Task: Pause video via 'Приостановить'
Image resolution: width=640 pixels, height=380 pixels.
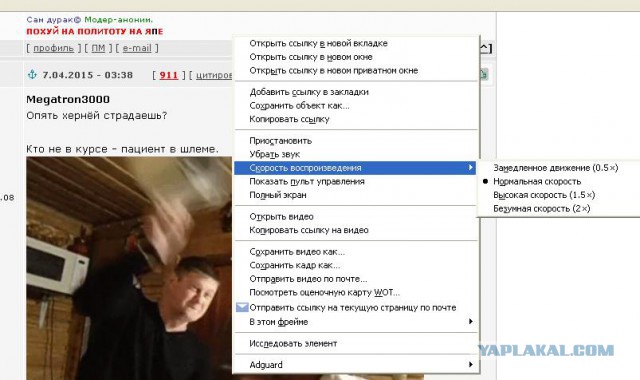Action: (355, 140)
